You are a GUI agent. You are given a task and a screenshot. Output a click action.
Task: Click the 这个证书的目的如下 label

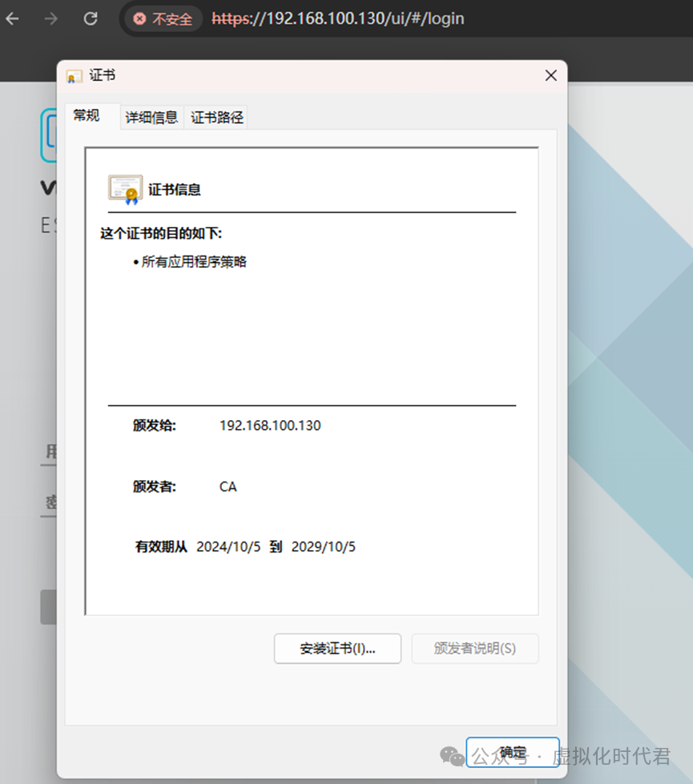161,233
